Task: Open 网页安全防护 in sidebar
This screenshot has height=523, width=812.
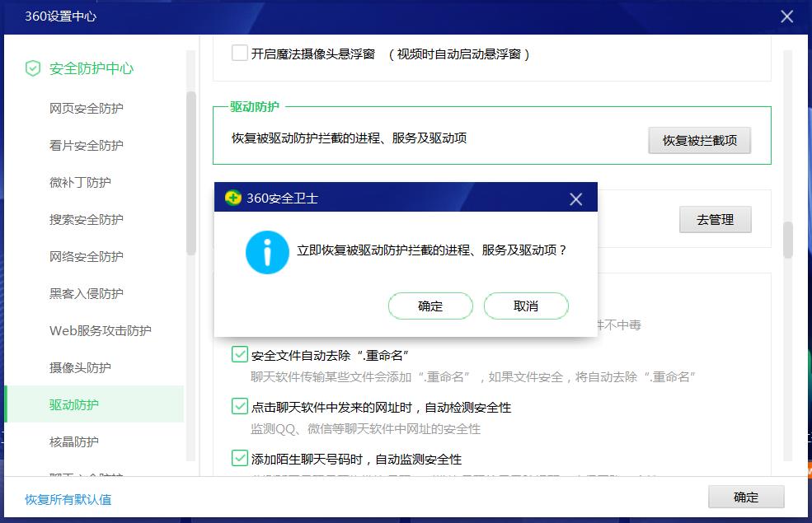Action: coord(86,108)
